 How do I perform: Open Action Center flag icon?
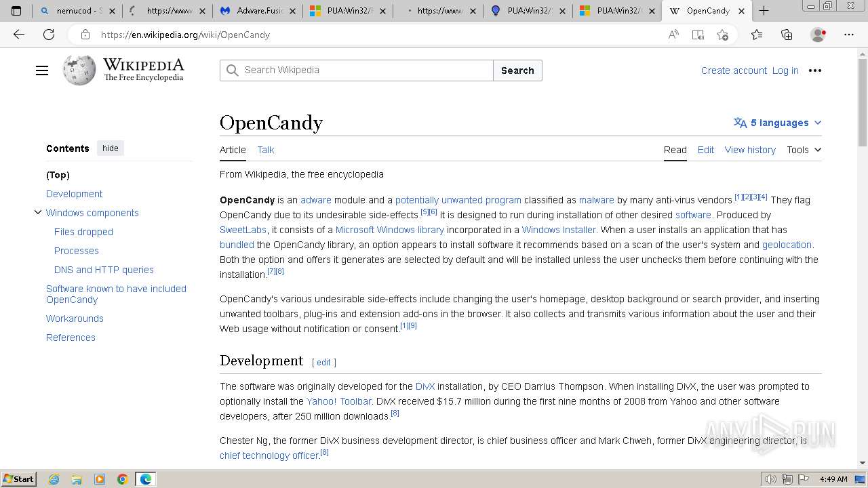pyautogui.click(x=804, y=479)
